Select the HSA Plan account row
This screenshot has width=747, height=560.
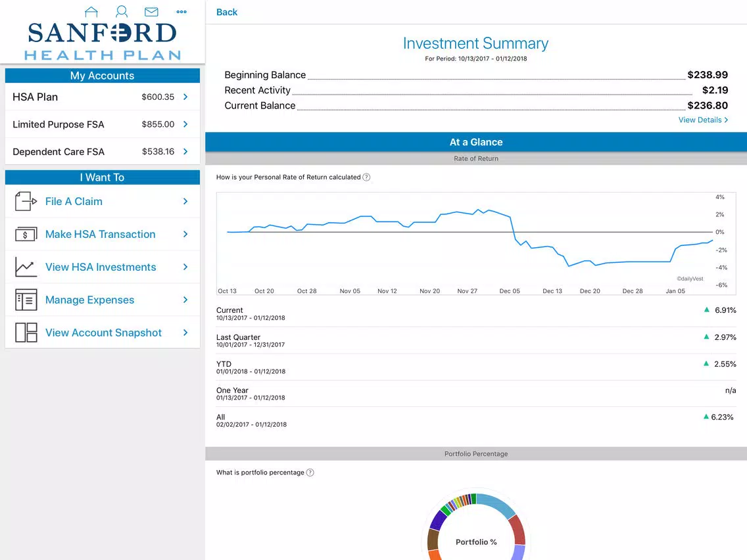[103, 97]
